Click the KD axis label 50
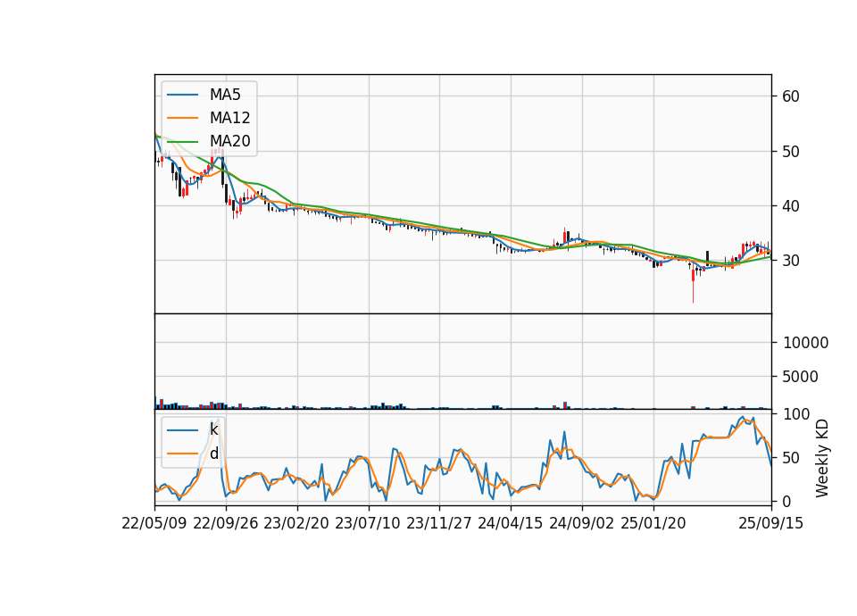Image resolution: width=857 pixels, height=616 pixels. click(x=791, y=457)
